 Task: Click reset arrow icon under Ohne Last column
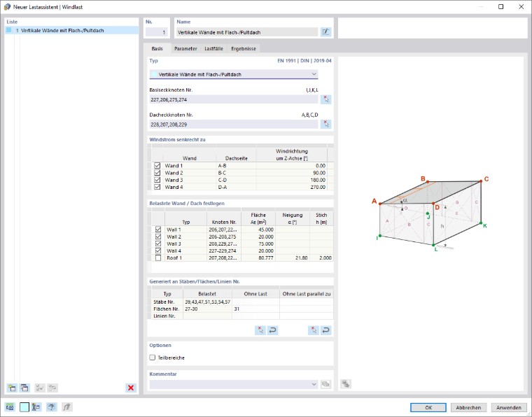coord(272,330)
